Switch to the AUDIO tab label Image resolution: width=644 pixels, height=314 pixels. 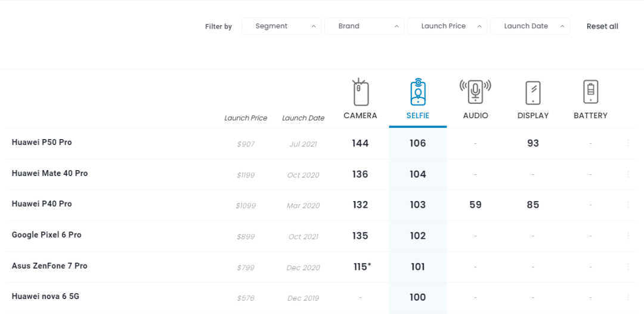coord(476,116)
